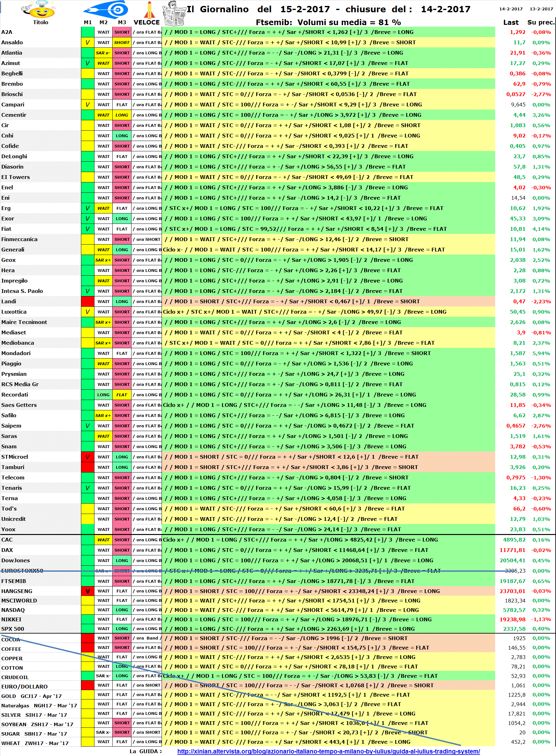This screenshot has height=756, width=556.
Task: Click the 13-2-2017 date above Su prec.
Action: pos(541,9)
